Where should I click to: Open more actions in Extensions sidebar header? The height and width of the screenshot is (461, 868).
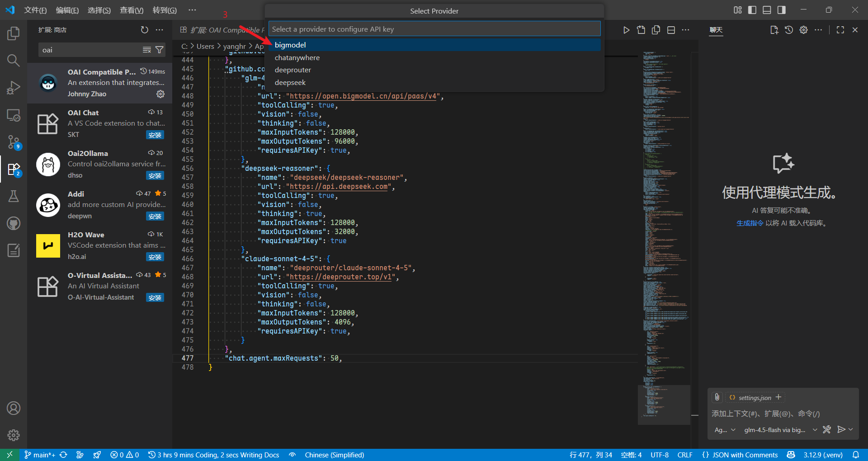pyautogui.click(x=160, y=30)
